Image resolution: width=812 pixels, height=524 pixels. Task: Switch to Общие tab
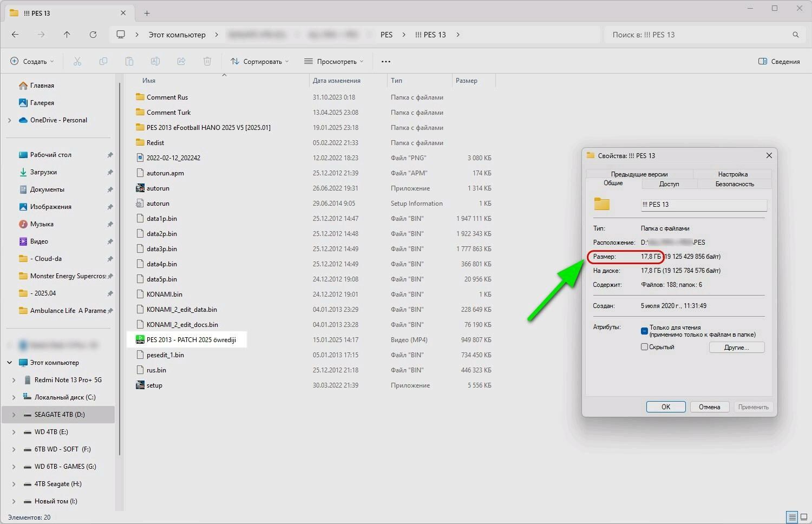tap(613, 184)
